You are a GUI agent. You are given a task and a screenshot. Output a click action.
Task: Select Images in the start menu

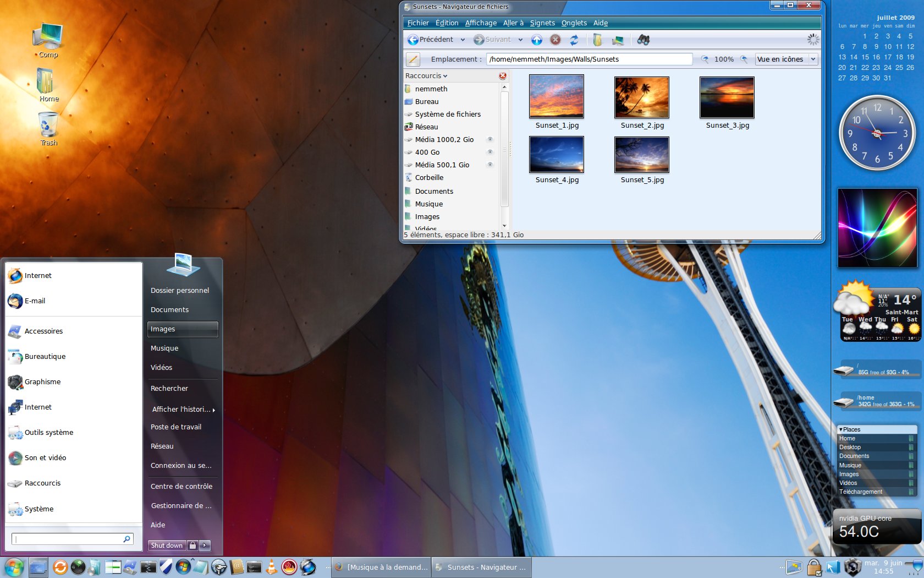183,329
